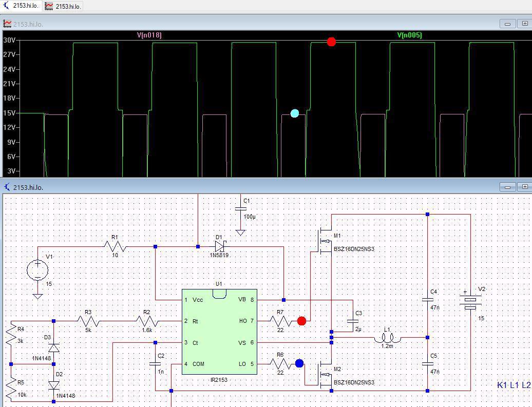Select MOSFET M1 transistor symbol

325,241
